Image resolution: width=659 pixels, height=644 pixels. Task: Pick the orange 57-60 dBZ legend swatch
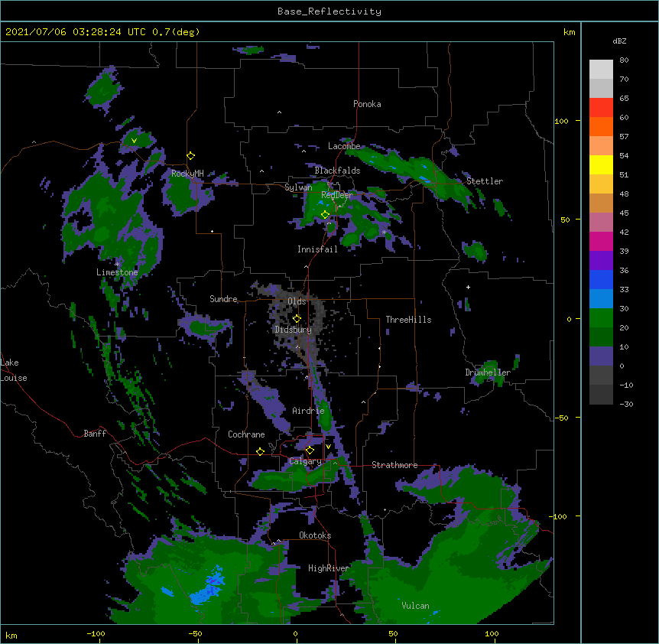tap(601, 126)
